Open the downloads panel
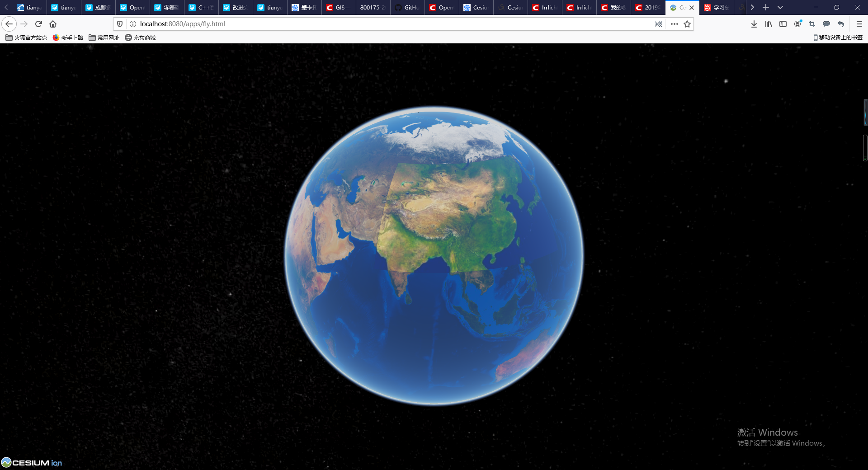This screenshot has width=868, height=470. pyautogui.click(x=754, y=24)
